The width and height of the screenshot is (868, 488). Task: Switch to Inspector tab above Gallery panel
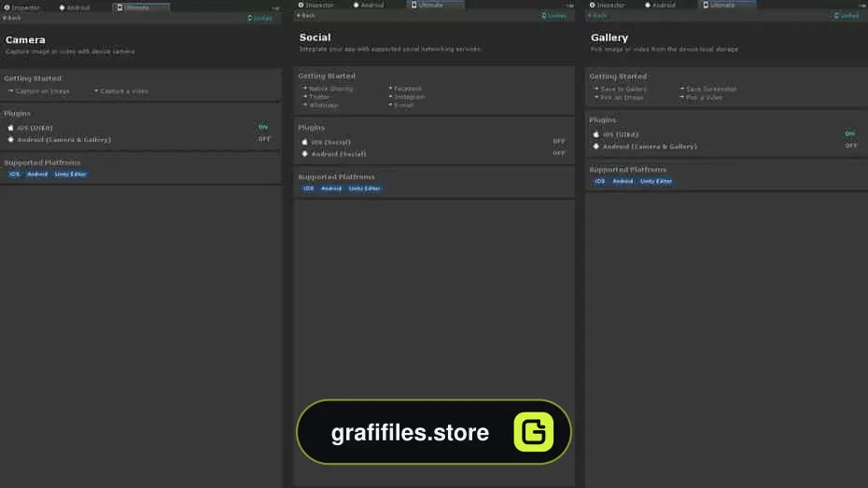coord(608,5)
